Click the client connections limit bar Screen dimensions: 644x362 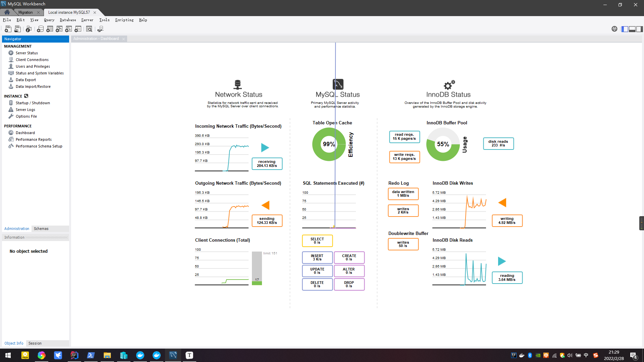click(257, 268)
